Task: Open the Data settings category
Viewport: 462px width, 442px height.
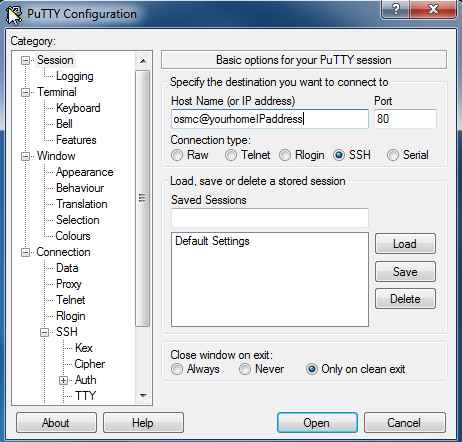Action: click(67, 268)
